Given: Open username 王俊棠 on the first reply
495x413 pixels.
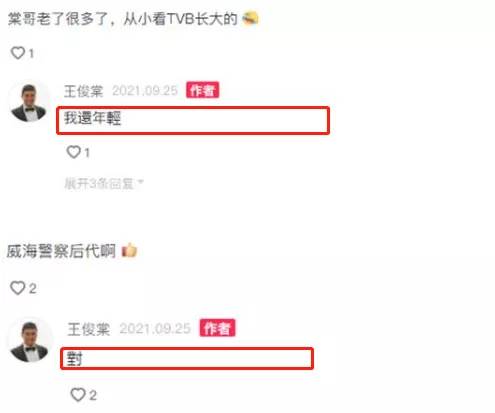Looking at the screenshot, I should (84, 91).
